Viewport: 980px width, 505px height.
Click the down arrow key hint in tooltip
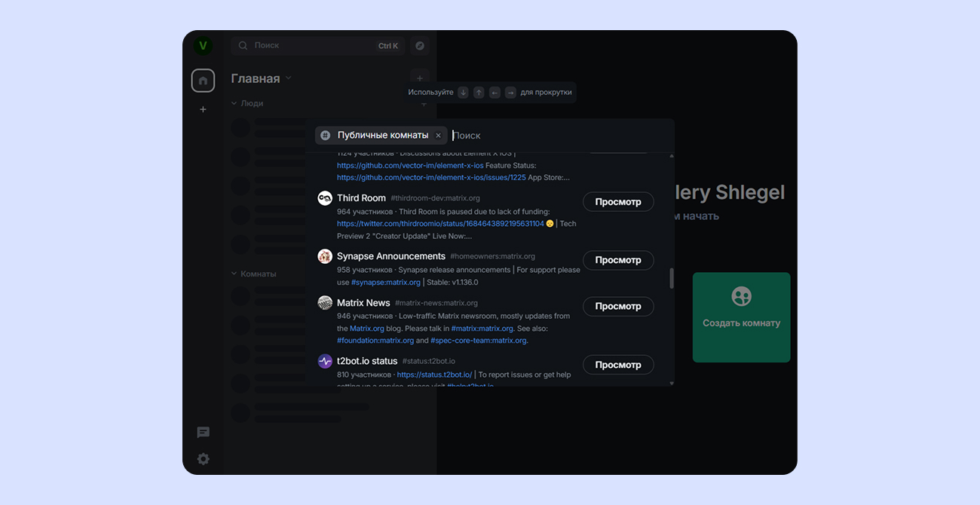coord(463,93)
